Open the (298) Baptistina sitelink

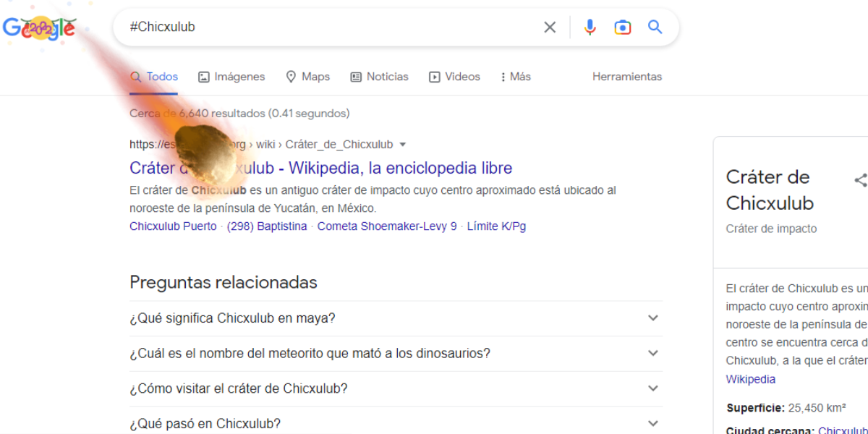tap(267, 226)
